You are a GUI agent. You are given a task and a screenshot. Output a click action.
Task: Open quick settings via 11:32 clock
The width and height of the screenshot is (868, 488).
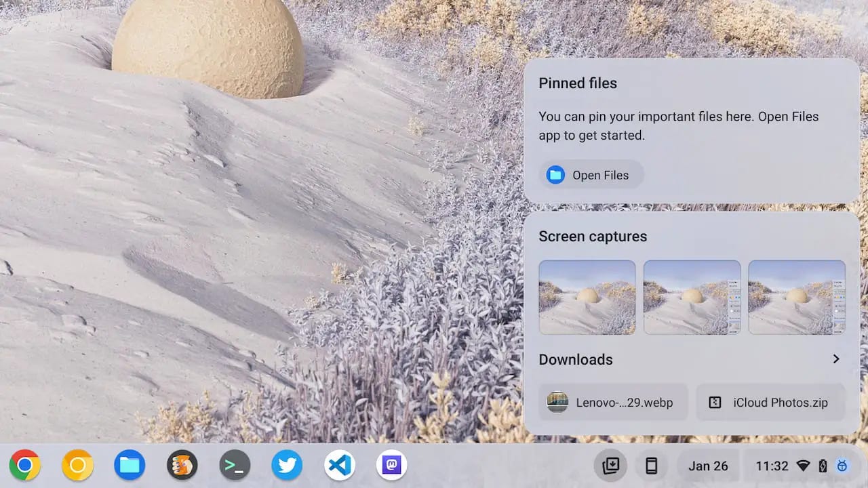coord(772,466)
